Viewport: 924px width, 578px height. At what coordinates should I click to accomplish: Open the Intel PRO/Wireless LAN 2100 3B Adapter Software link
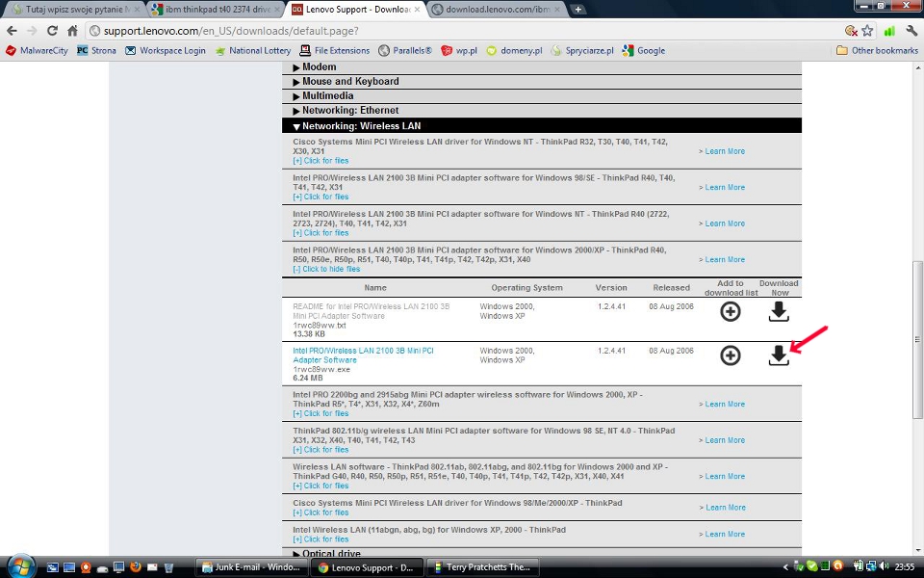363,355
